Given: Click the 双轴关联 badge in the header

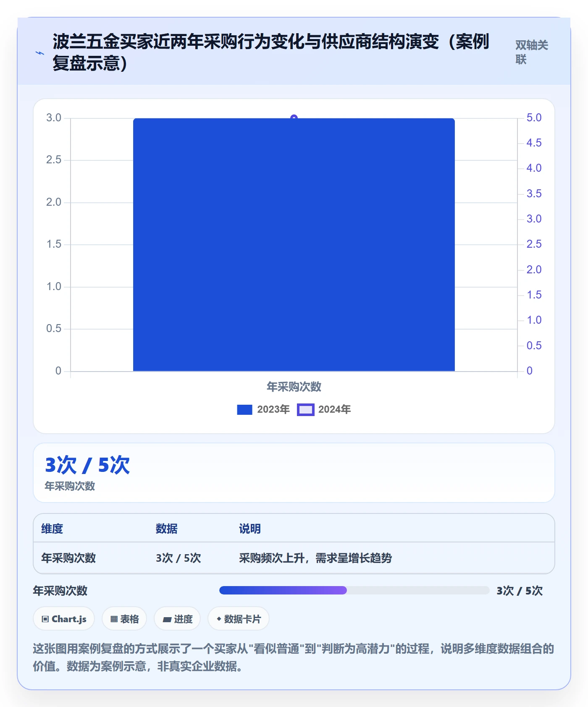Looking at the screenshot, I should [x=532, y=52].
